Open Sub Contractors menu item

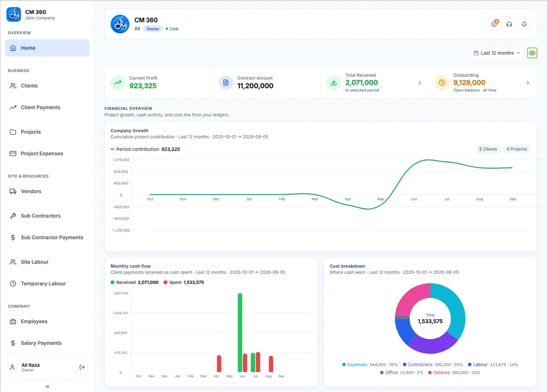click(47, 216)
